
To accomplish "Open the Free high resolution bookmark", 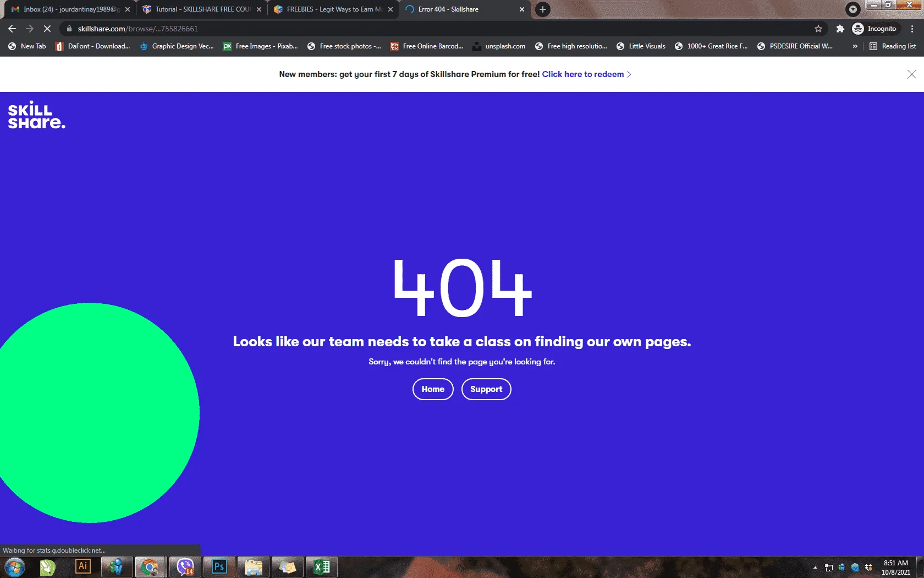I will [x=571, y=46].
